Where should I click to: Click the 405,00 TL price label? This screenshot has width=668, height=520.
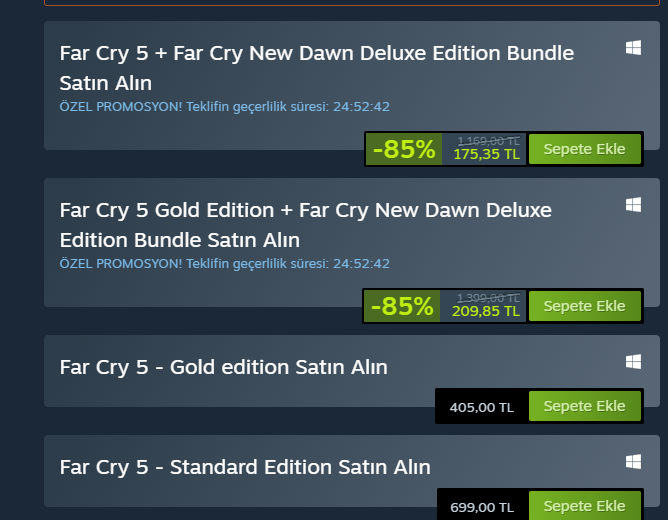click(x=481, y=407)
